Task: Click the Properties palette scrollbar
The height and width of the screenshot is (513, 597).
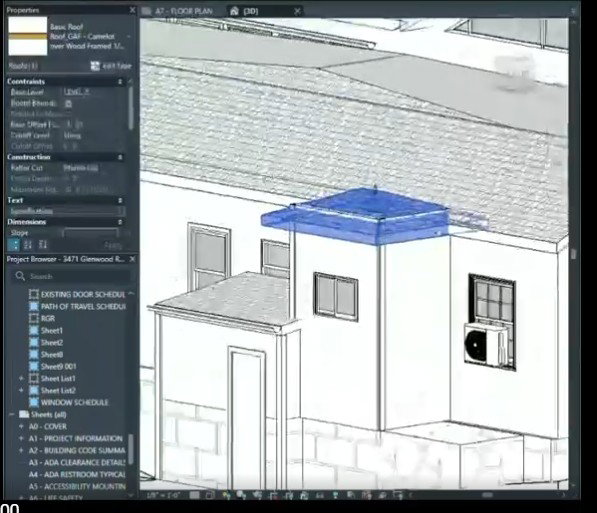Action: pos(131,109)
